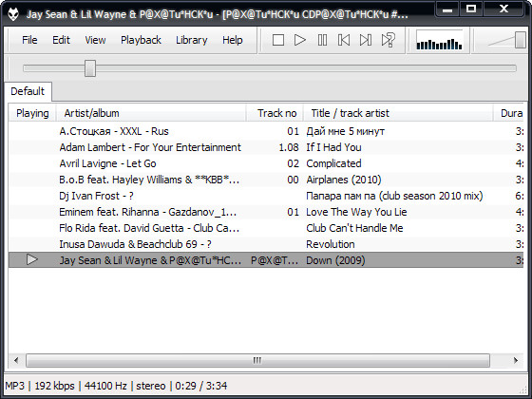Click the title 'Club Can't Handle Me'
The height and width of the screenshot is (399, 532).
pos(354,228)
